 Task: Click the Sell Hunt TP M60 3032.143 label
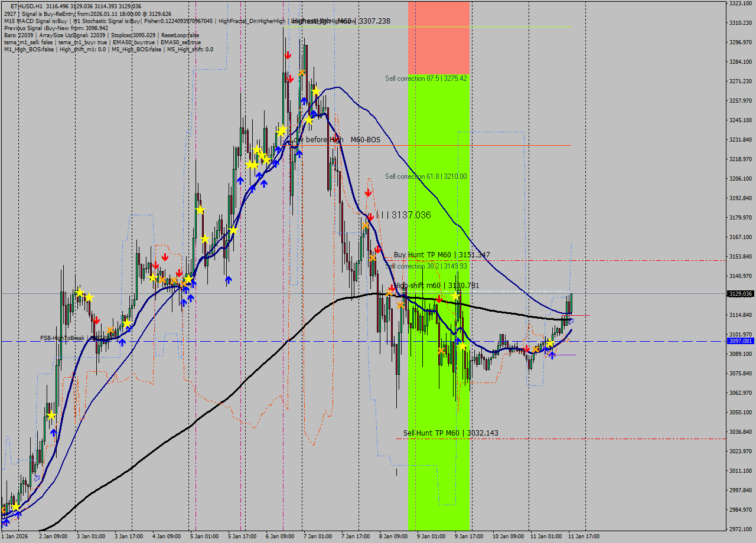450,433
